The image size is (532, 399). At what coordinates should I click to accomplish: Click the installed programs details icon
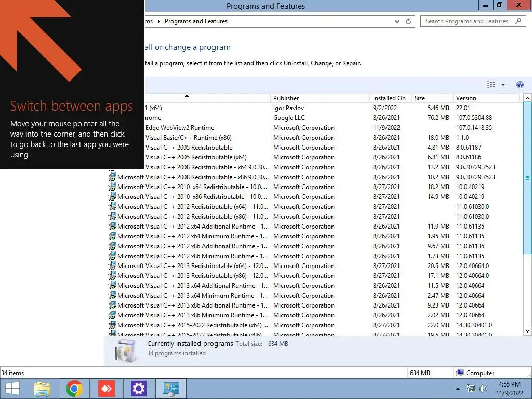coord(126,351)
